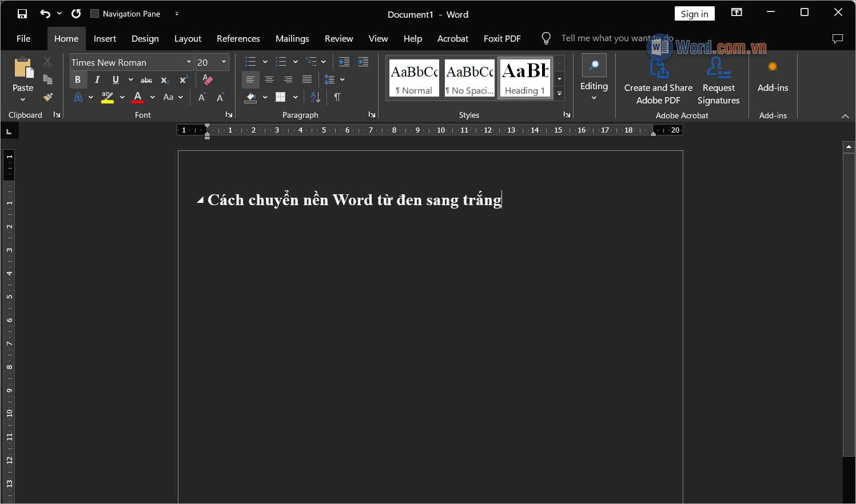
Task: Expand the font size dropdown
Action: 224,62
